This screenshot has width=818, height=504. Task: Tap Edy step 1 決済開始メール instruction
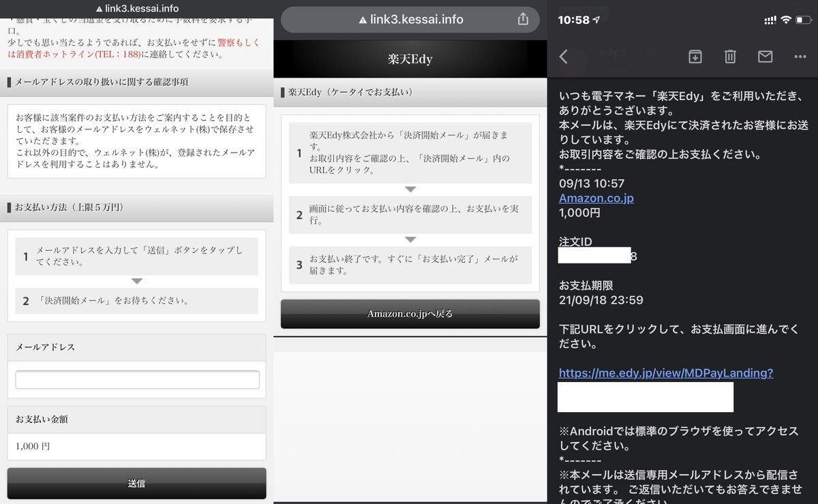(x=410, y=153)
